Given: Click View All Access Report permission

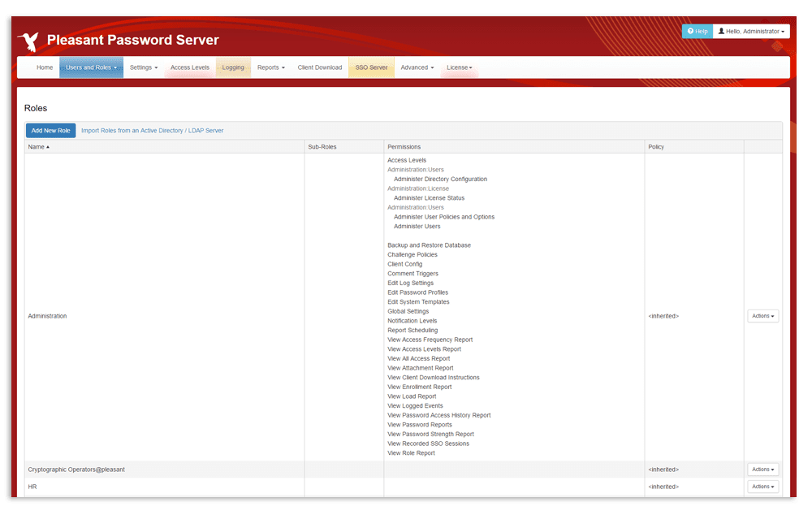Looking at the screenshot, I should (418, 358).
